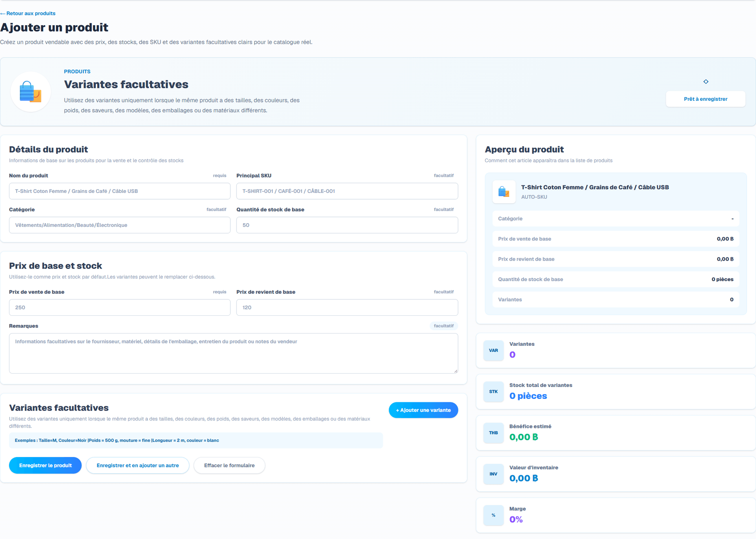The width and height of the screenshot is (756, 539).
Task: Click the 'Aperçu du produit' heading
Action: pyautogui.click(x=524, y=150)
